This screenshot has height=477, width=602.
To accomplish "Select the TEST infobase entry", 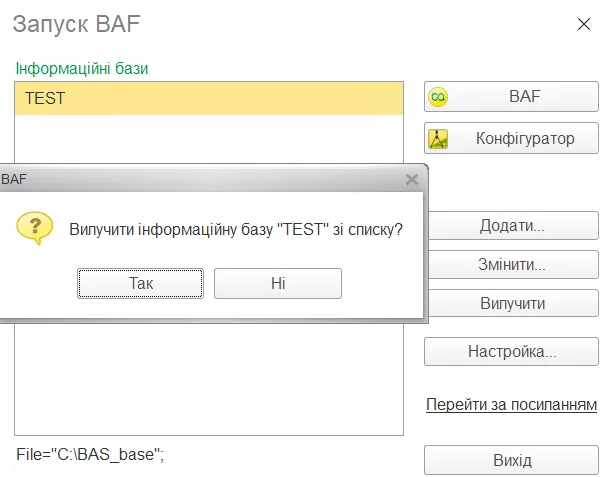I will tap(209, 99).
